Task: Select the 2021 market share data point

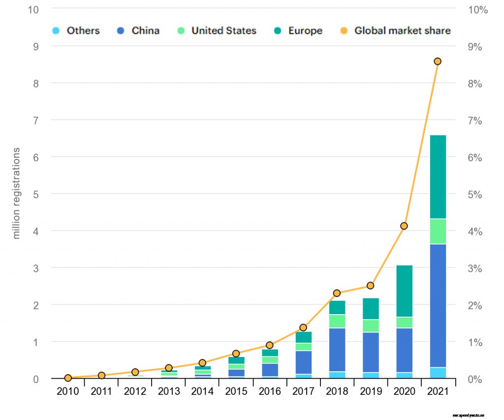Action: click(x=438, y=61)
